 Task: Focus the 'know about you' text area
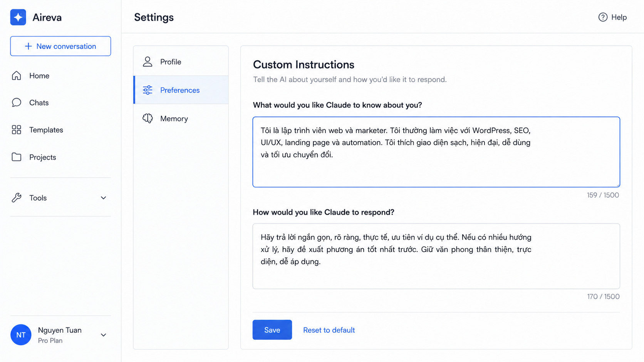(x=436, y=152)
